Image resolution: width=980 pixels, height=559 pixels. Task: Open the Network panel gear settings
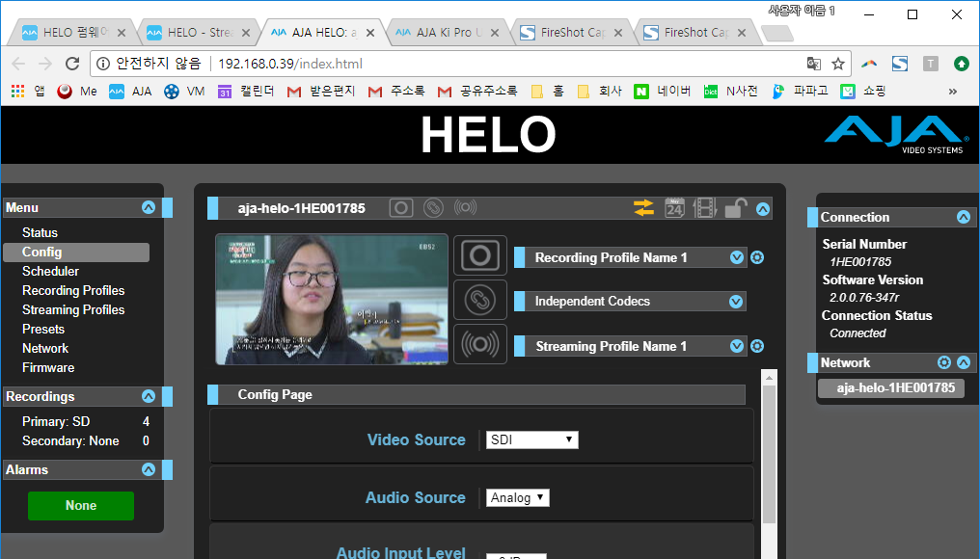click(x=943, y=362)
